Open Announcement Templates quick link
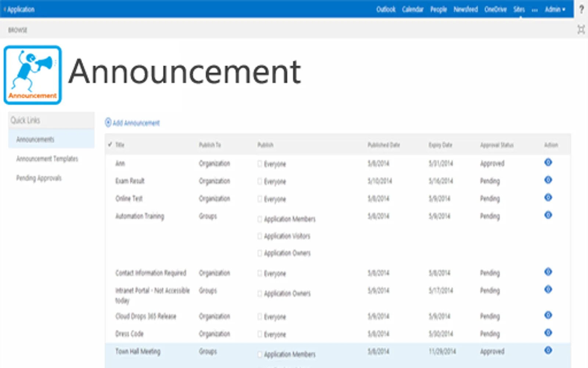The height and width of the screenshot is (368, 588). (x=47, y=159)
